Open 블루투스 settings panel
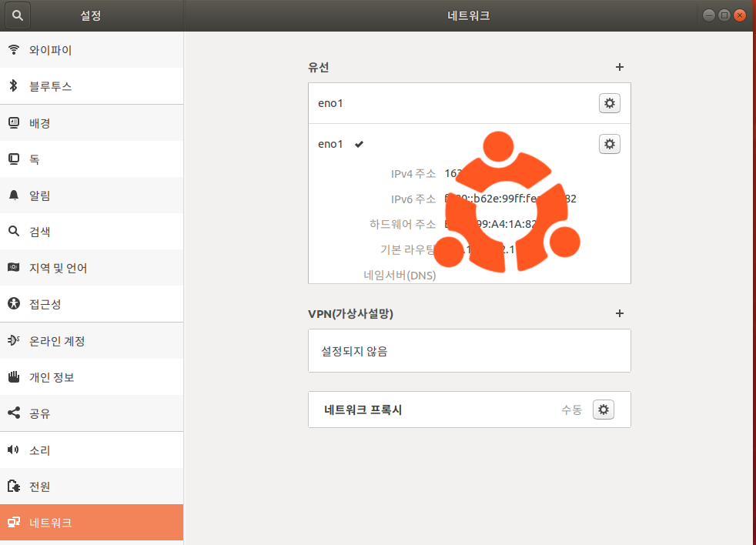 pyautogui.click(x=92, y=86)
